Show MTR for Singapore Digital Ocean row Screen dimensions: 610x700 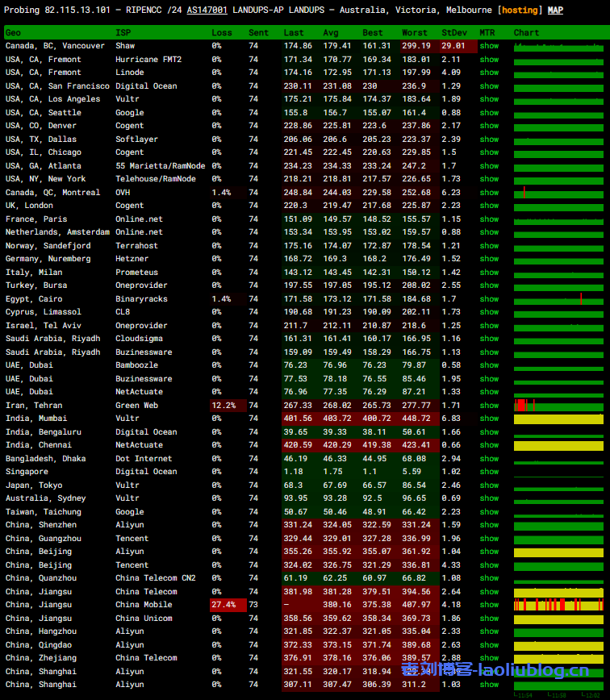(489, 472)
